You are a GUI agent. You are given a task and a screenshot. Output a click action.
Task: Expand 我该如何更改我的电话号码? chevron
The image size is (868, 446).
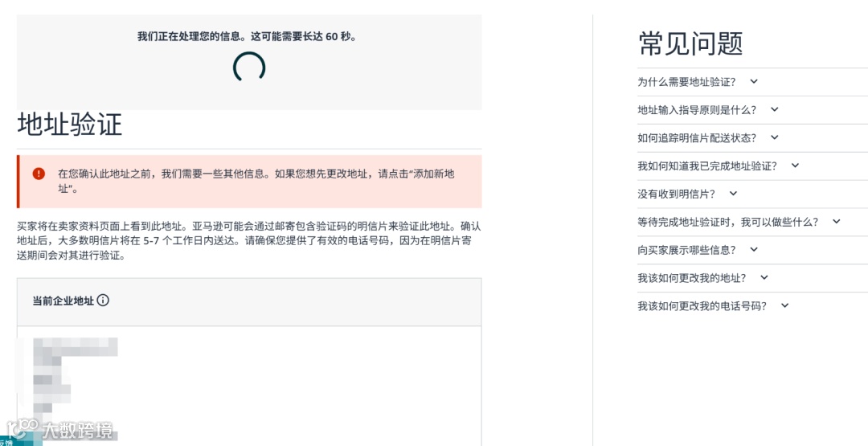click(785, 305)
